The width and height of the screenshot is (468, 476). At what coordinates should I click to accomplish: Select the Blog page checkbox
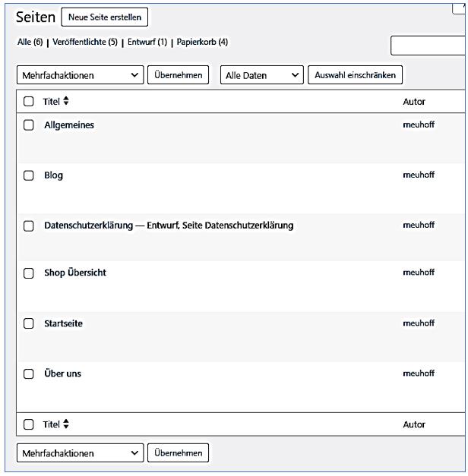[29, 175]
